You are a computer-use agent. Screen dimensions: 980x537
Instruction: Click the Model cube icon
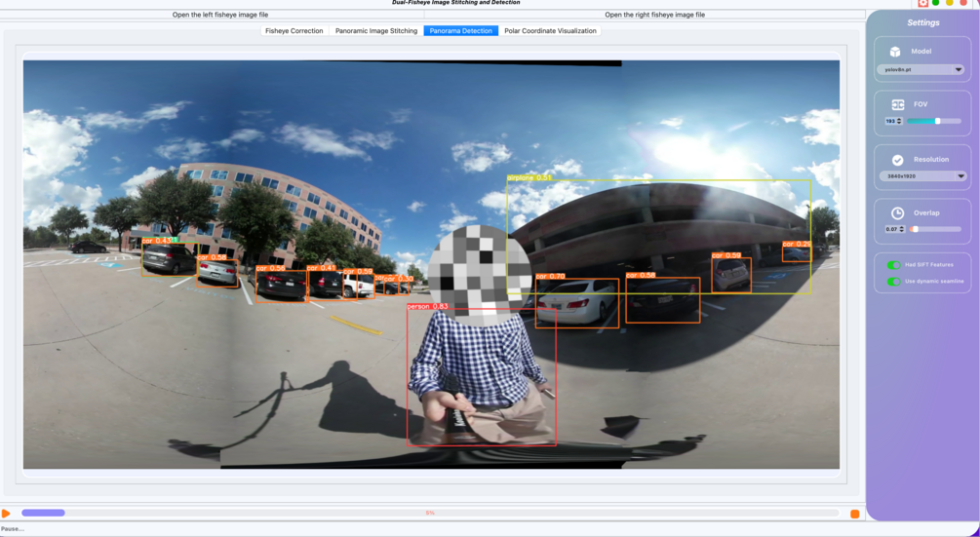tap(895, 52)
